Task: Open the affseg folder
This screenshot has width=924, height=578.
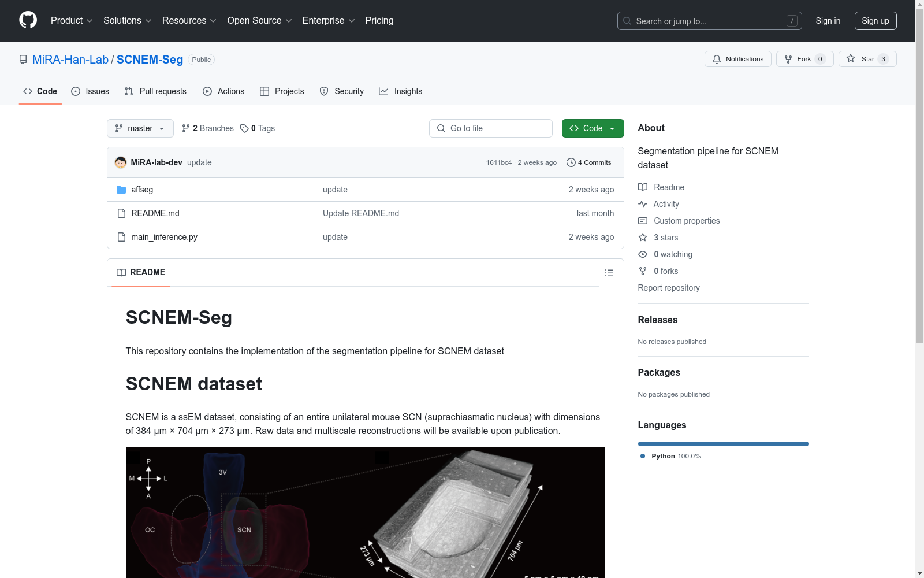Action: 142,190
